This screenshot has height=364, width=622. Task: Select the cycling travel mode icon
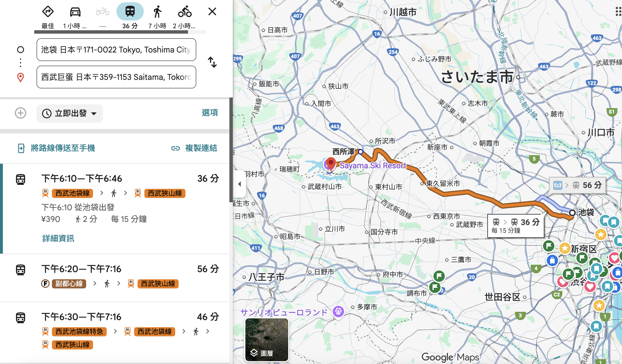click(x=185, y=12)
